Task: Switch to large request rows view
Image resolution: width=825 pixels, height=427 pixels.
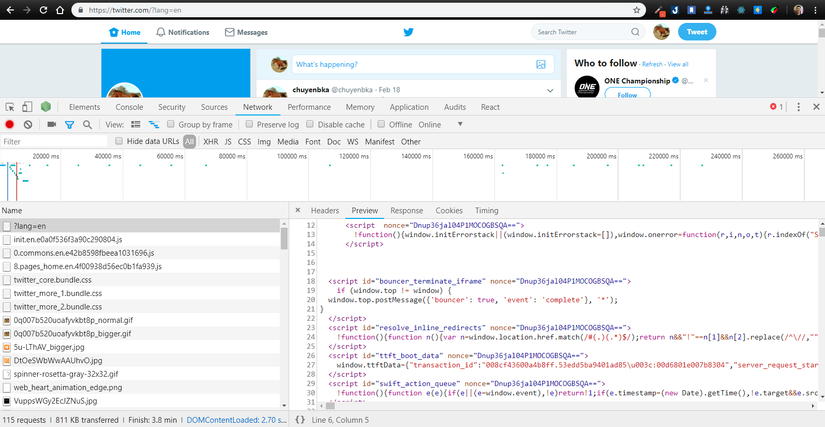Action: (x=136, y=125)
